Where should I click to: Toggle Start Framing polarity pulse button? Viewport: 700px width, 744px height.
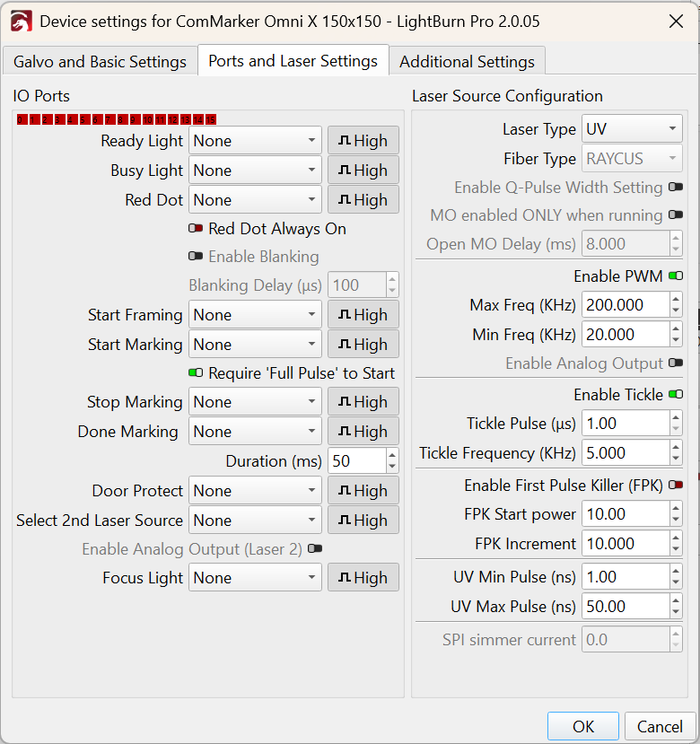tap(363, 315)
